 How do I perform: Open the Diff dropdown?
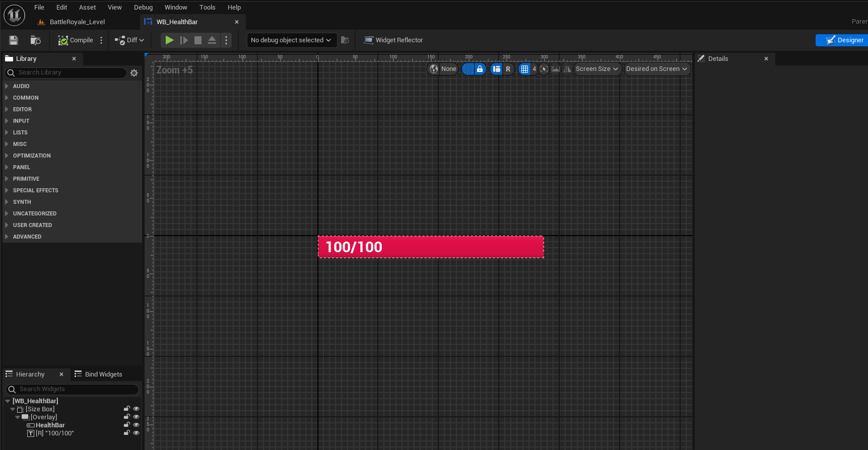pyautogui.click(x=129, y=40)
